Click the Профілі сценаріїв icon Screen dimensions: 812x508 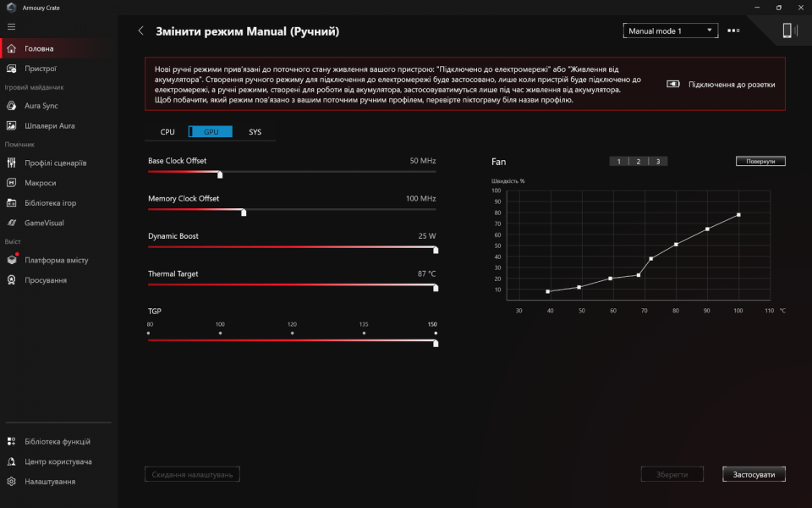coord(11,163)
